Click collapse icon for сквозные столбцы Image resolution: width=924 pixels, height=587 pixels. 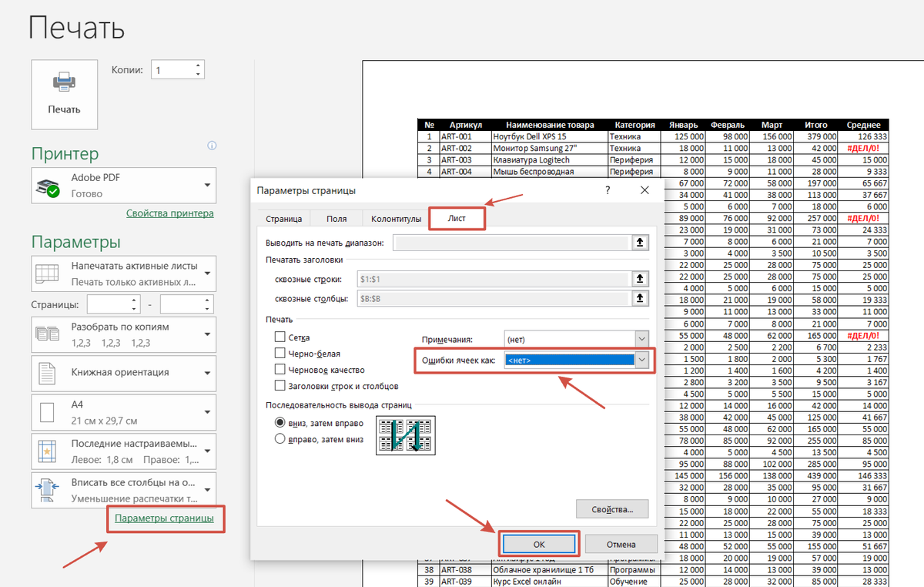coord(639,298)
